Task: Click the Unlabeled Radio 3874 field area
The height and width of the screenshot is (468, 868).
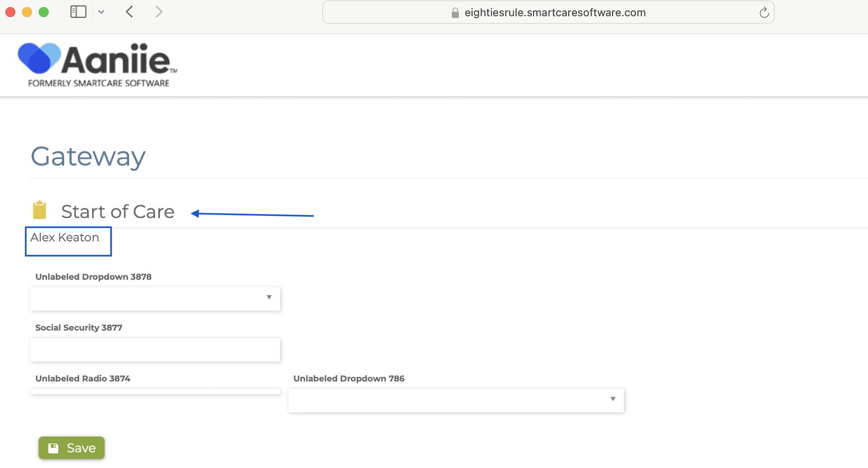Action: click(155, 391)
